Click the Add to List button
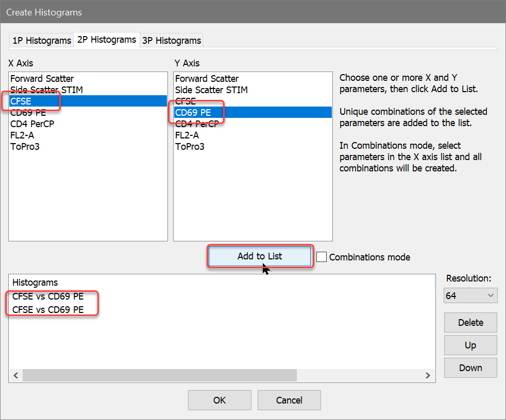The height and width of the screenshot is (420, 506). coord(260,256)
